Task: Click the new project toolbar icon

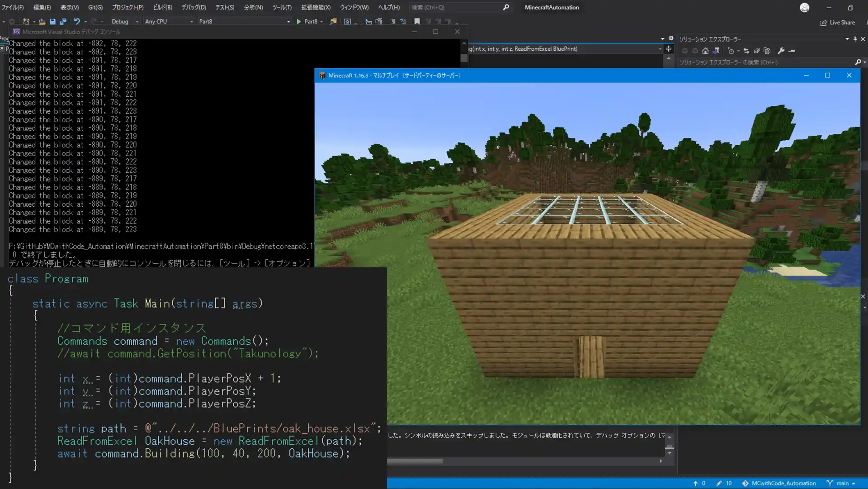Action: point(26,21)
